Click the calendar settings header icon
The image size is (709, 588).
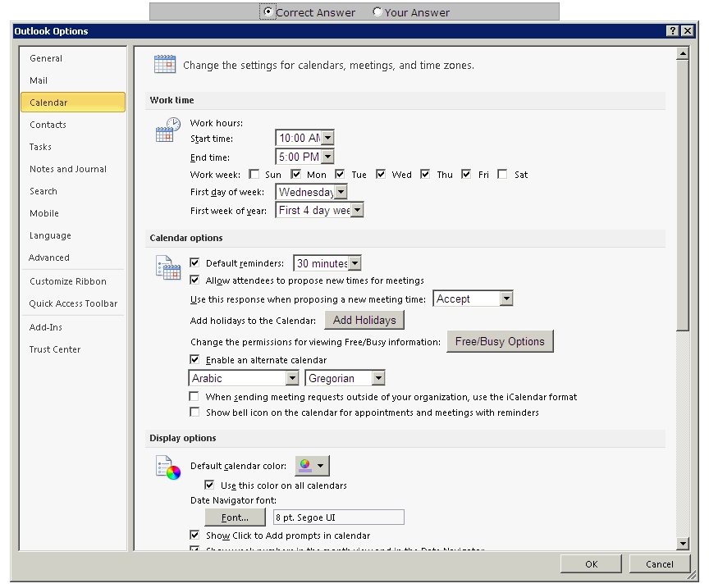(x=165, y=64)
